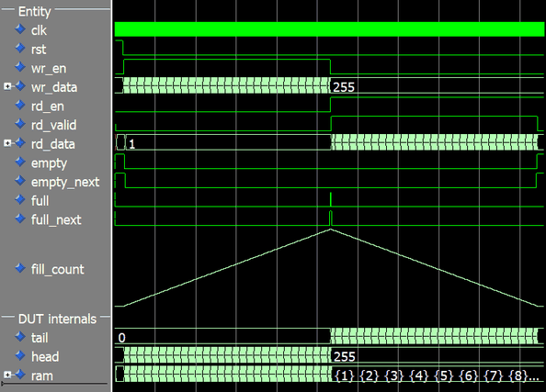Click the blue diamond icon beside clk
The image size is (546, 392).
tap(20, 29)
